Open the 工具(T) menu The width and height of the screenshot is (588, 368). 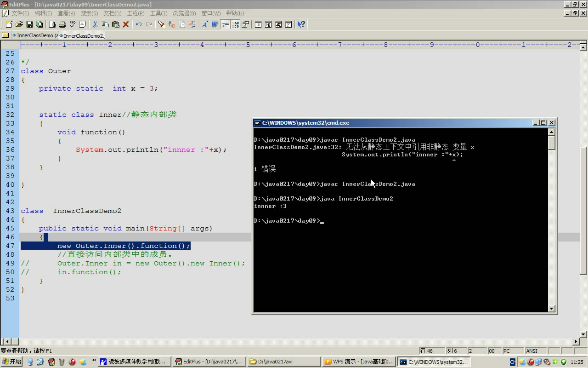pos(158,13)
